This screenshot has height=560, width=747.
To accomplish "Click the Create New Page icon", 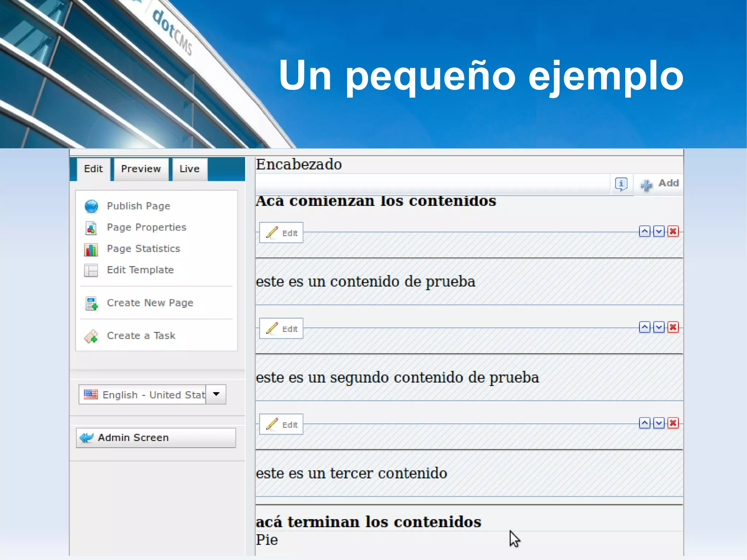I will point(91,303).
